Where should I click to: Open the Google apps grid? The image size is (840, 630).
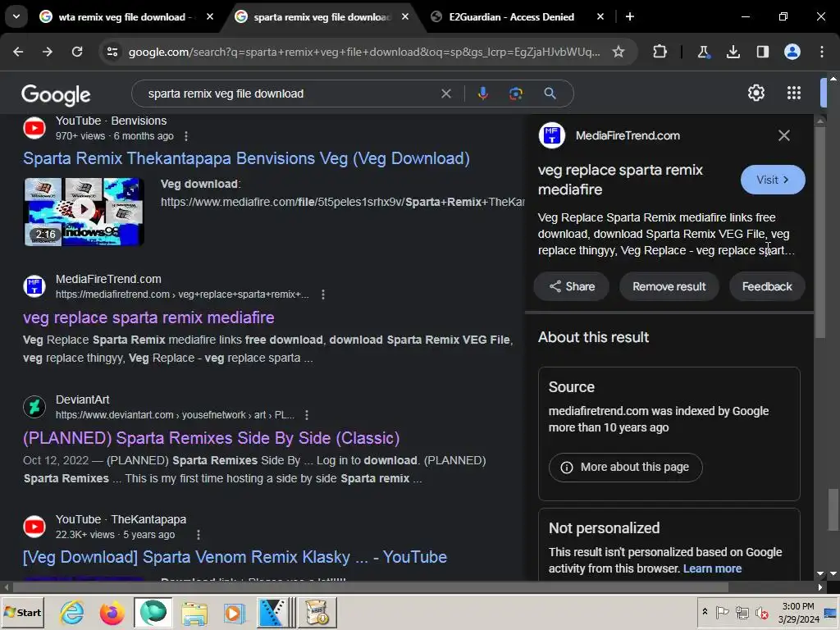(x=794, y=94)
